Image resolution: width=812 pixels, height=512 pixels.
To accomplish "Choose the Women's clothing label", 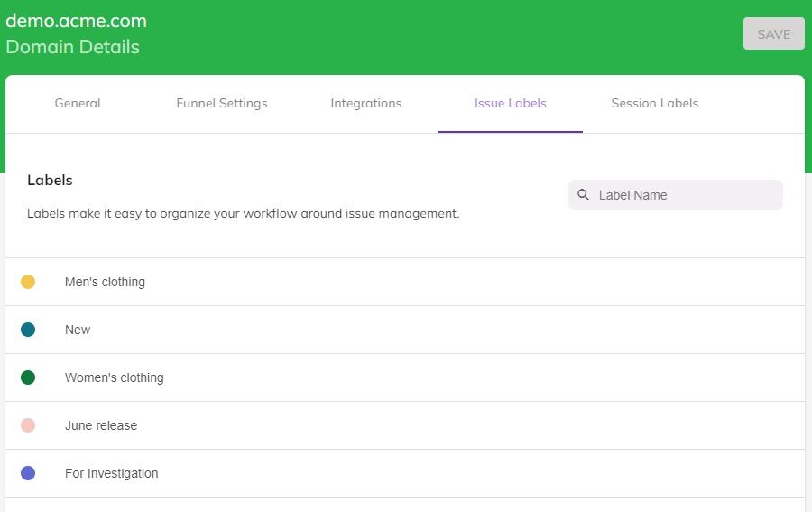I will (x=405, y=377).
